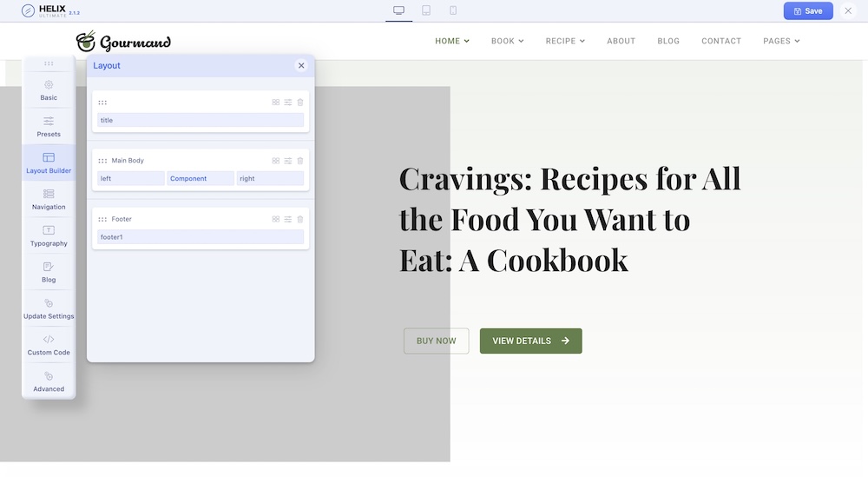Switch to desktop device preview
This screenshot has height=477, width=868.
398,10
